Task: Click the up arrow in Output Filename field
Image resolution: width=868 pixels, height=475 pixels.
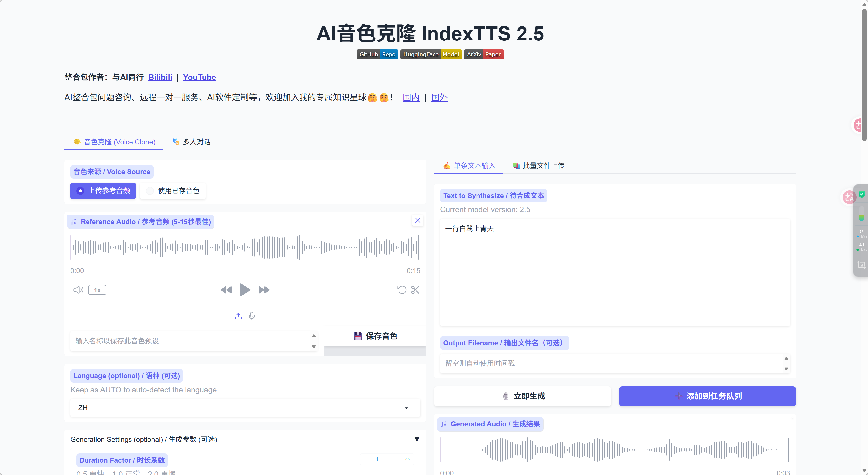Action: [x=786, y=358]
